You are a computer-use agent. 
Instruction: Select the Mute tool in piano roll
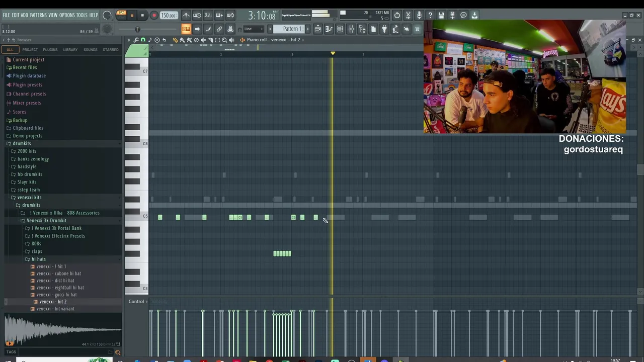(x=203, y=40)
